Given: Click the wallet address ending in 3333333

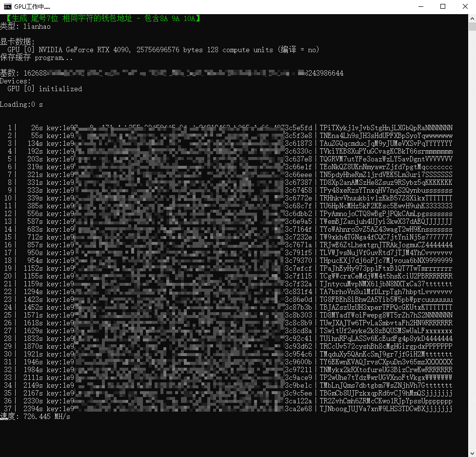Looking at the screenshot, I should tap(386, 206).
